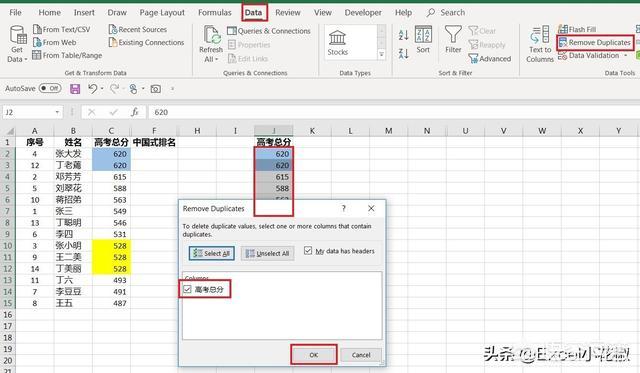Image resolution: width=640 pixels, height=373 pixels.
Task: Save the workbook with floppy icon
Action: (x=75, y=89)
